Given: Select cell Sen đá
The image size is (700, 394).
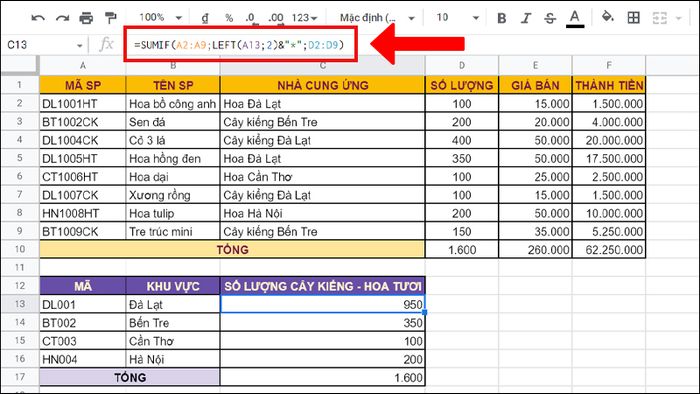Looking at the screenshot, I should coord(173,122).
